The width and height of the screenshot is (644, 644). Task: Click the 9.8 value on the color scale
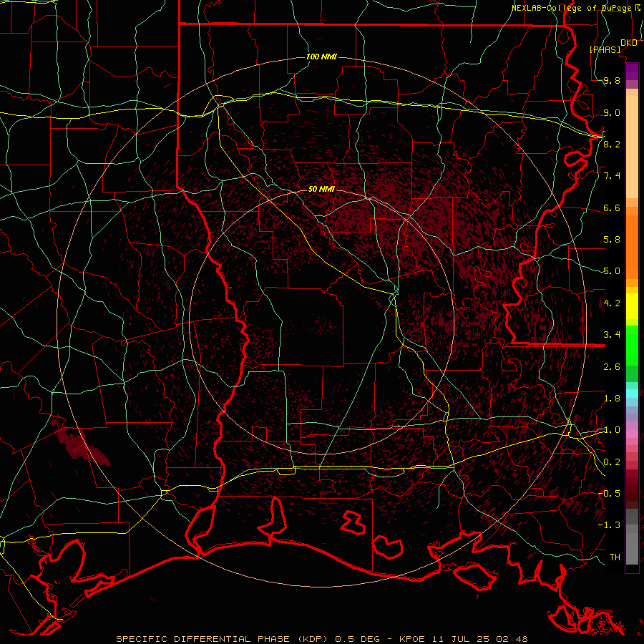(612, 80)
